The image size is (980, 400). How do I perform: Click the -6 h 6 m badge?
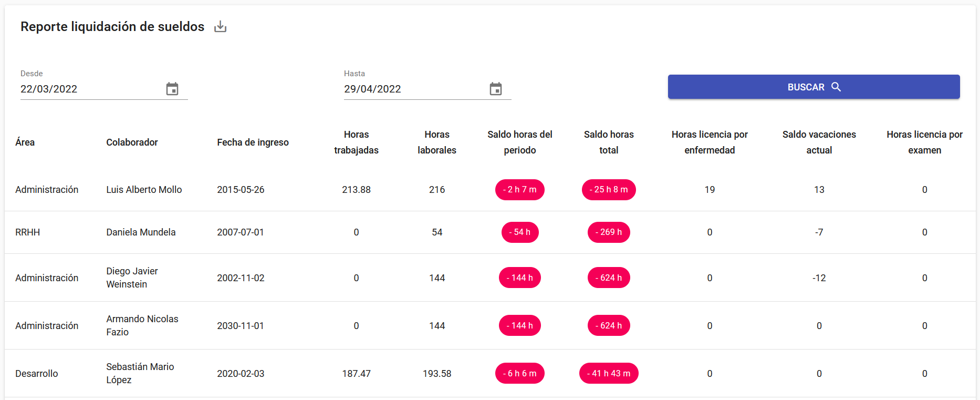(519, 373)
